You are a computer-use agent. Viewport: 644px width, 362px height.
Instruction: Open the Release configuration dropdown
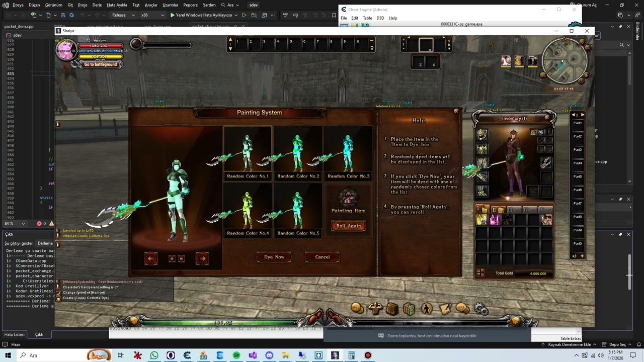pyautogui.click(x=123, y=15)
